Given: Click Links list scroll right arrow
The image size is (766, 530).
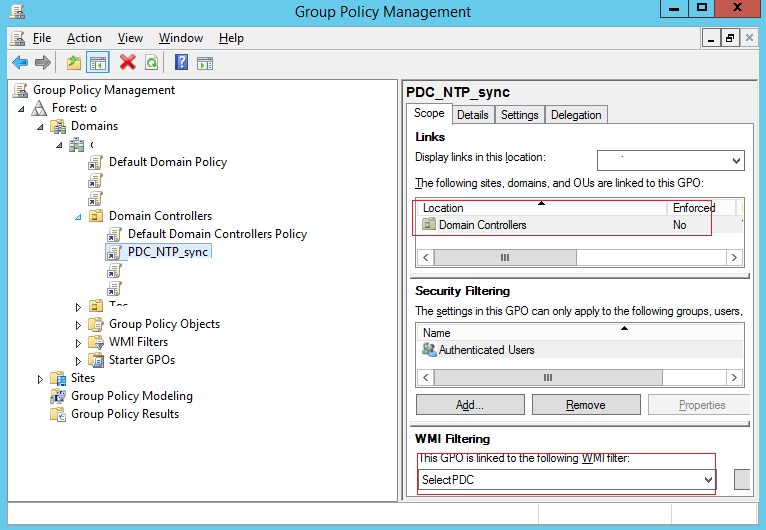Looking at the screenshot, I should click(x=734, y=257).
